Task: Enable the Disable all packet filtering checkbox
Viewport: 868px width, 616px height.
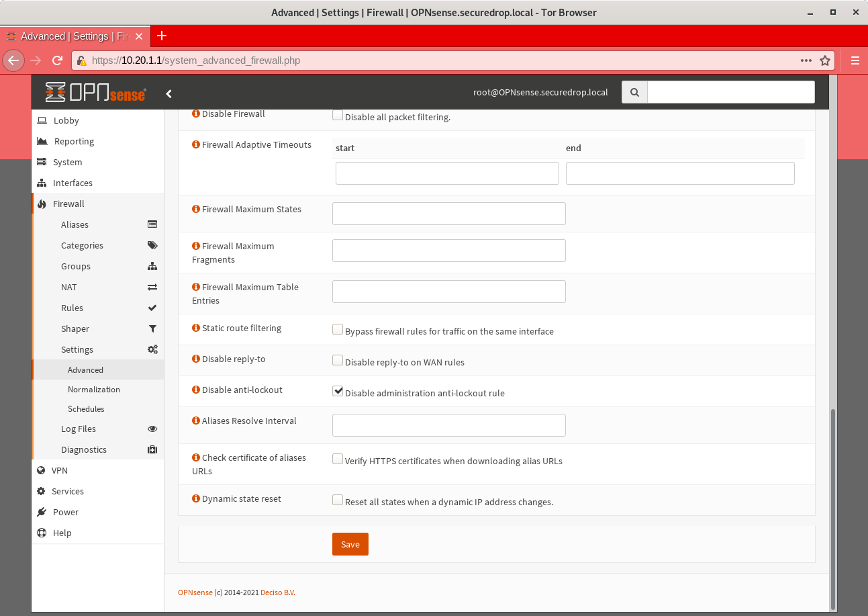Action: [x=338, y=115]
